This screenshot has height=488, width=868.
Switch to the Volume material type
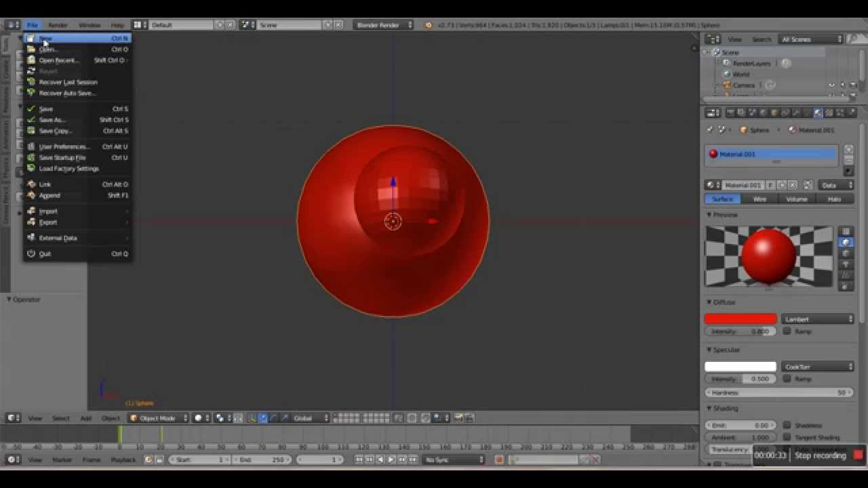click(797, 199)
